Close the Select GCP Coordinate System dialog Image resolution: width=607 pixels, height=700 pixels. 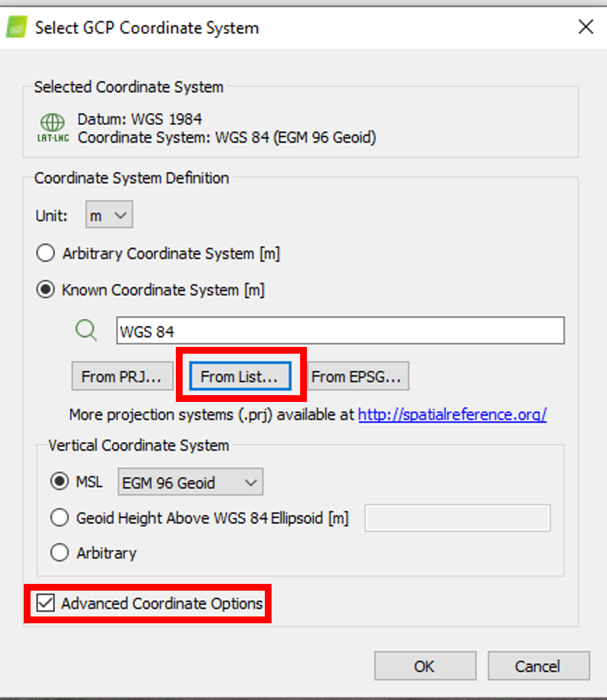click(585, 28)
